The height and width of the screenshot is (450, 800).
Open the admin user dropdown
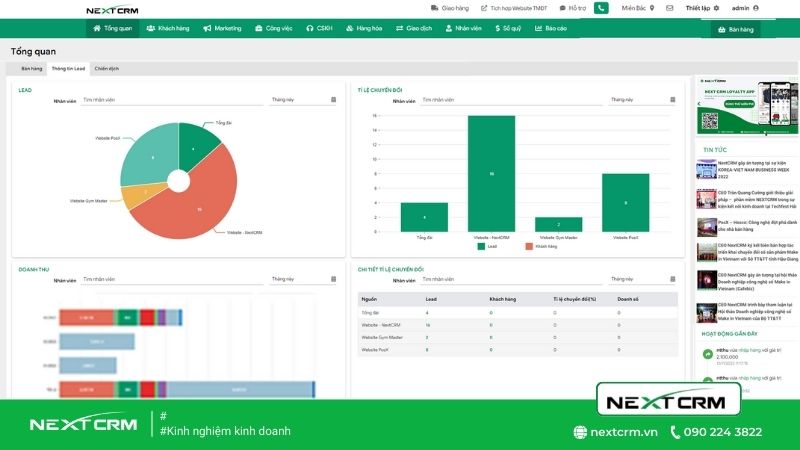point(745,8)
